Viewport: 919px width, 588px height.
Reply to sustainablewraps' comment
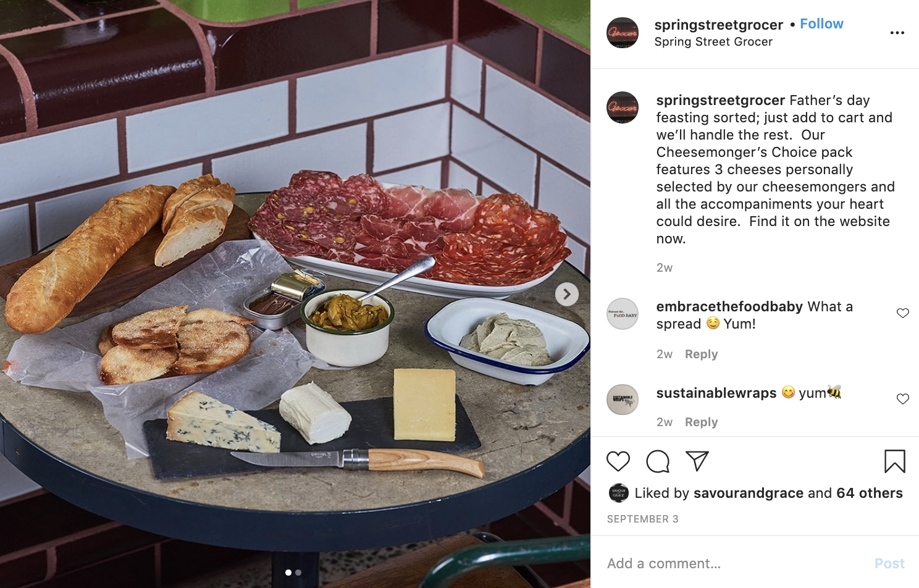701,422
